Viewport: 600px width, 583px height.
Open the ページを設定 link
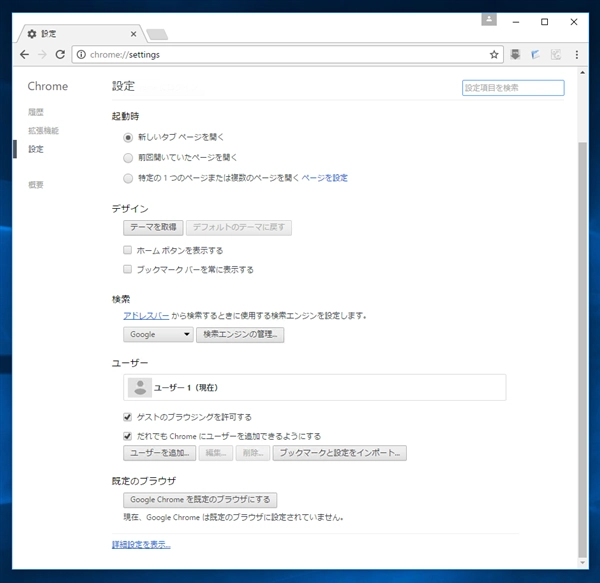point(324,178)
